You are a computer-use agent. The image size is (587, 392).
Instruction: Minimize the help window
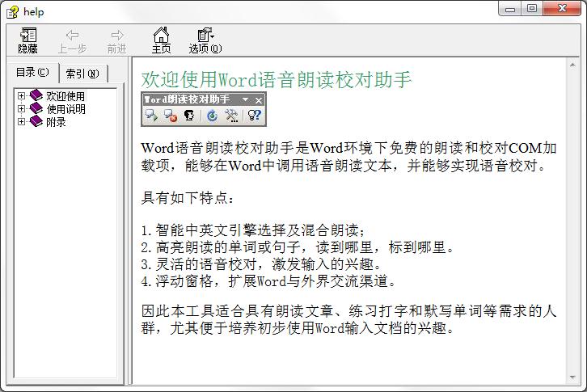(510, 8)
